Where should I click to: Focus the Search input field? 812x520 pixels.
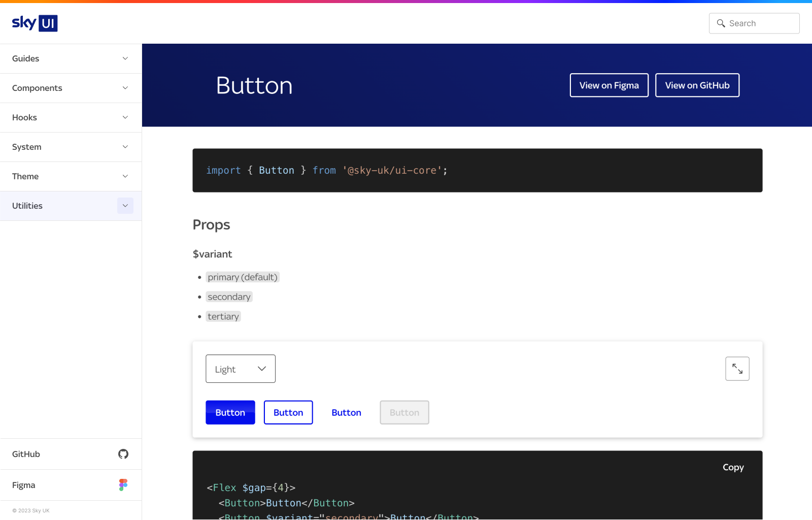tap(754, 23)
